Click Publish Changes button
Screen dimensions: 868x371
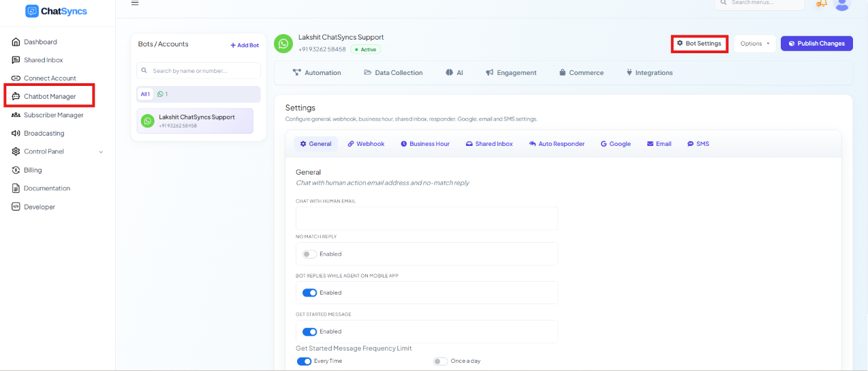pyautogui.click(x=817, y=44)
